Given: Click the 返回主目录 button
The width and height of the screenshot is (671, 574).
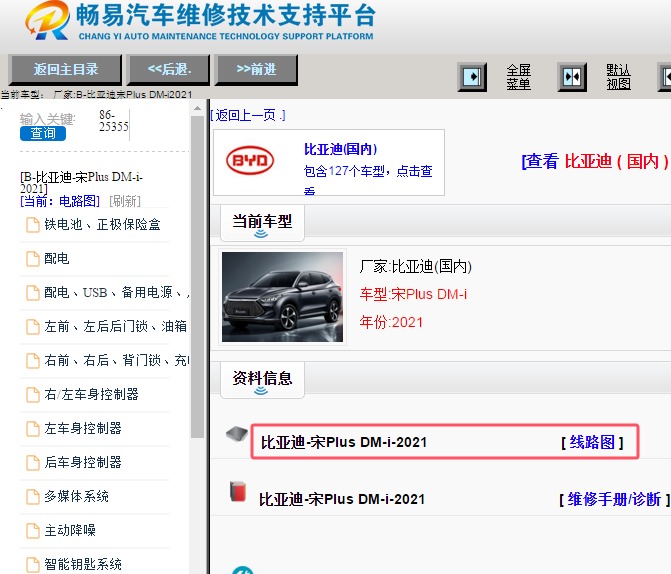Looking at the screenshot, I should [65, 69].
